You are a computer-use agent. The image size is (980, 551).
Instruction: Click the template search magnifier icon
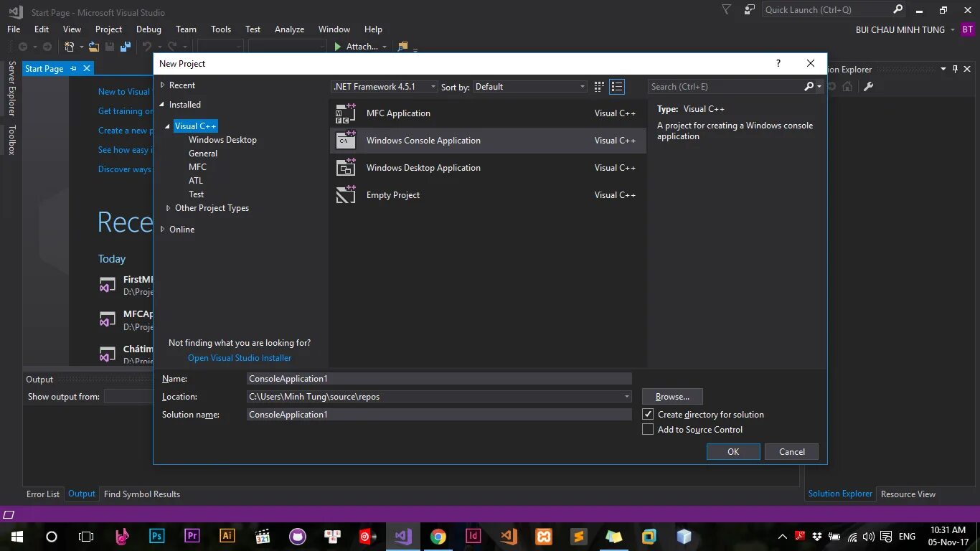[809, 86]
